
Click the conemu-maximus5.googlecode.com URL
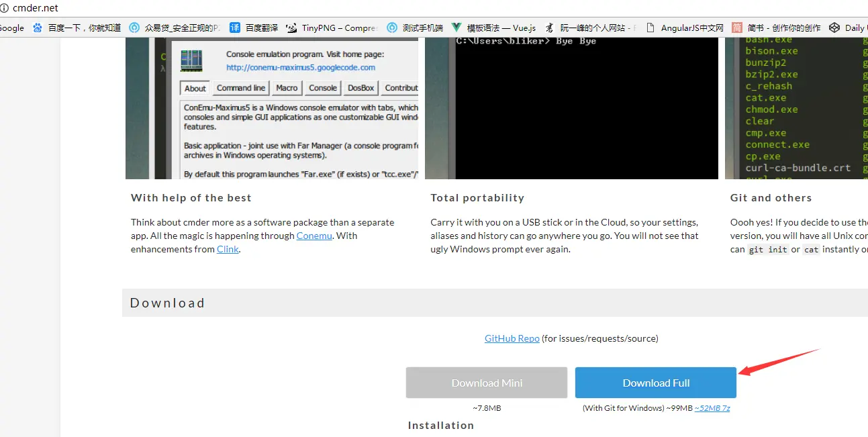301,67
